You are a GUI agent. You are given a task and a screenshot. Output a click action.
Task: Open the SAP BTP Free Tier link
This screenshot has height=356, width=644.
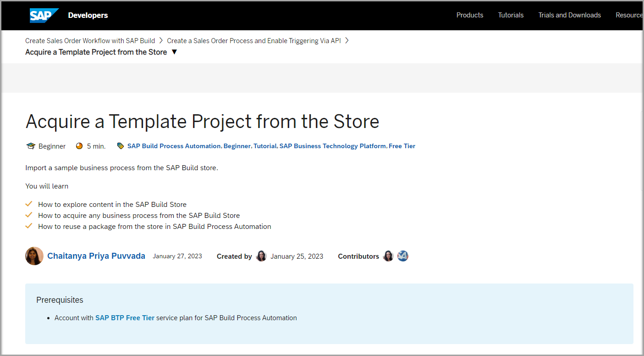[x=125, y=317]
